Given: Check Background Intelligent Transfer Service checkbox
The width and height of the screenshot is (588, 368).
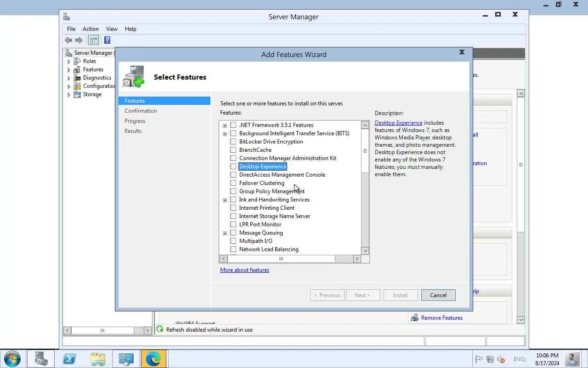Looking at the screenshot, I should (x=233, y=133).
